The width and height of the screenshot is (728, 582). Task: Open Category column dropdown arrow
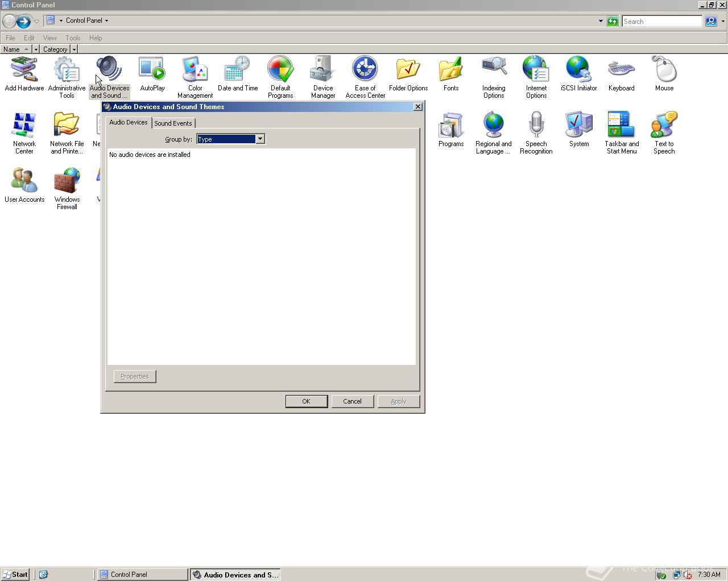74,49
